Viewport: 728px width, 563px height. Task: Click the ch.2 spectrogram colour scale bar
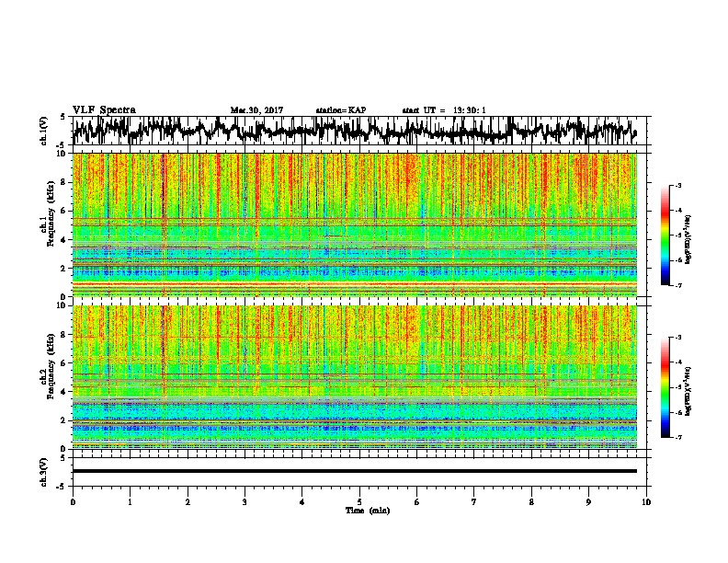click(665, 387)
